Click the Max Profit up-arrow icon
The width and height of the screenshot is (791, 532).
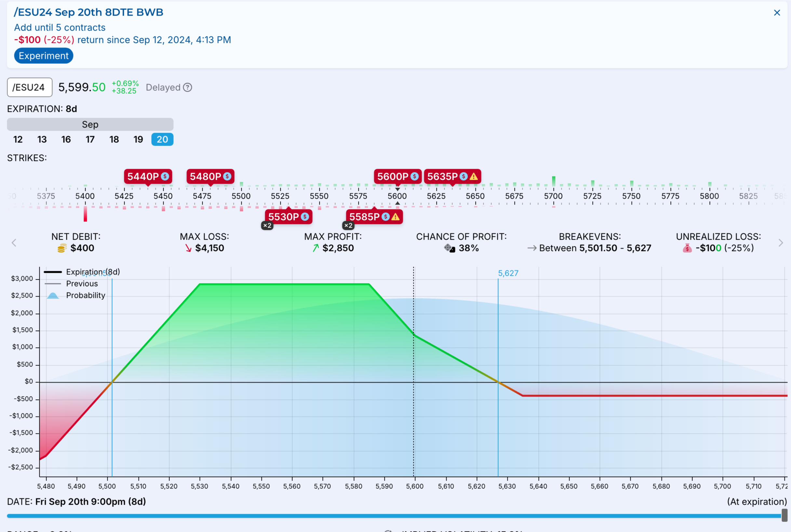point(315,248)
